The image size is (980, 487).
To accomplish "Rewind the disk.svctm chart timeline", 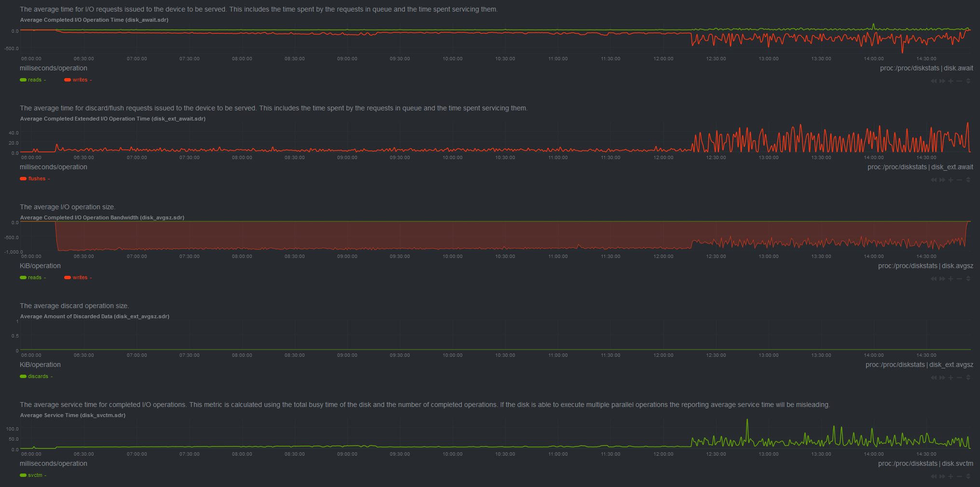I will [934, 476].
